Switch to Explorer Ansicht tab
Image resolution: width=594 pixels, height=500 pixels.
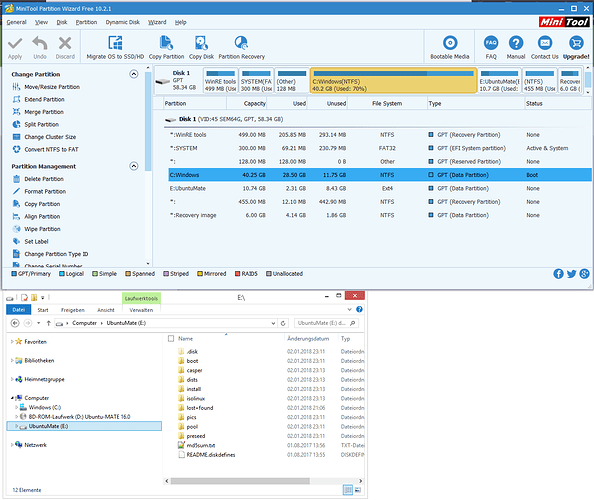click(106, 310)
